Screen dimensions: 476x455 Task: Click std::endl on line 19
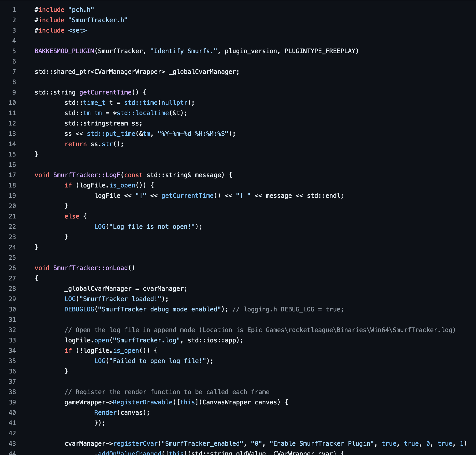(x=324, y=196)
